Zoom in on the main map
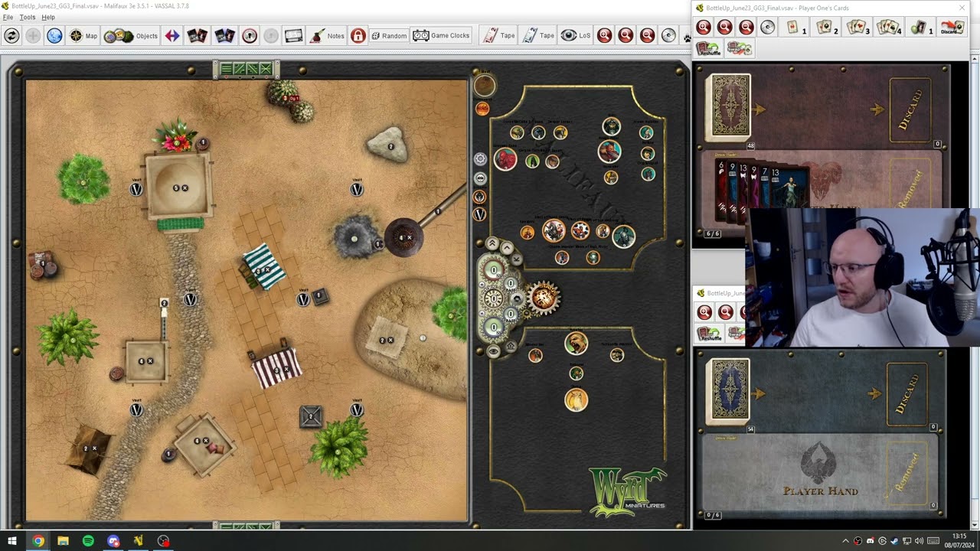Screen dimensions: 980x551 click(x=605, y=35)
